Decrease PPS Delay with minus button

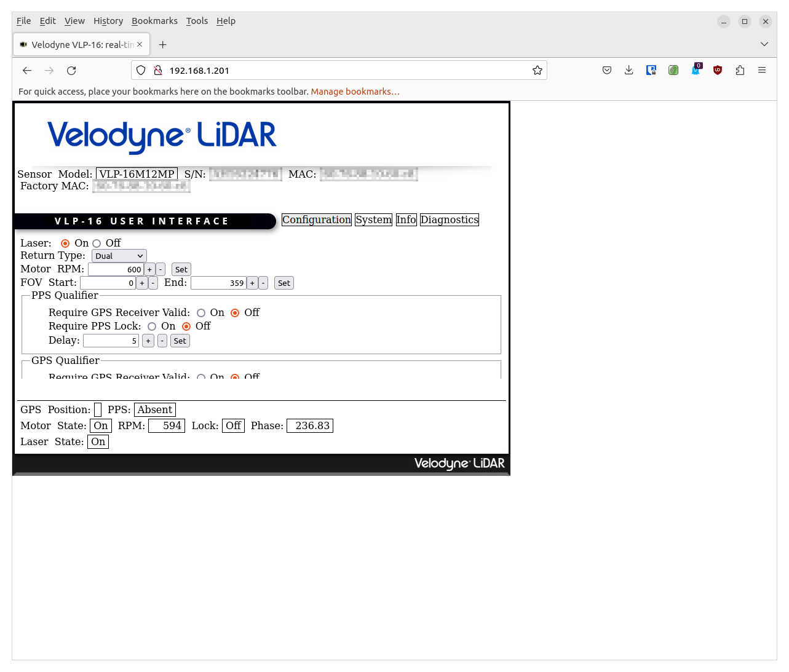click(x=162, y=341)
